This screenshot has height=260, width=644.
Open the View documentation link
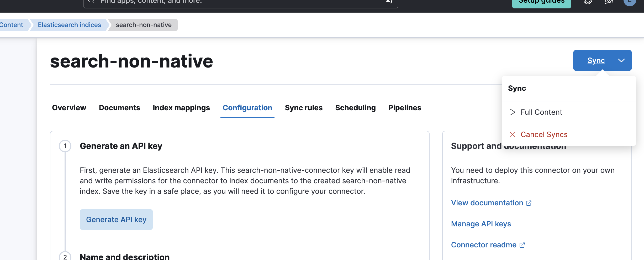[x=487, y=203]
